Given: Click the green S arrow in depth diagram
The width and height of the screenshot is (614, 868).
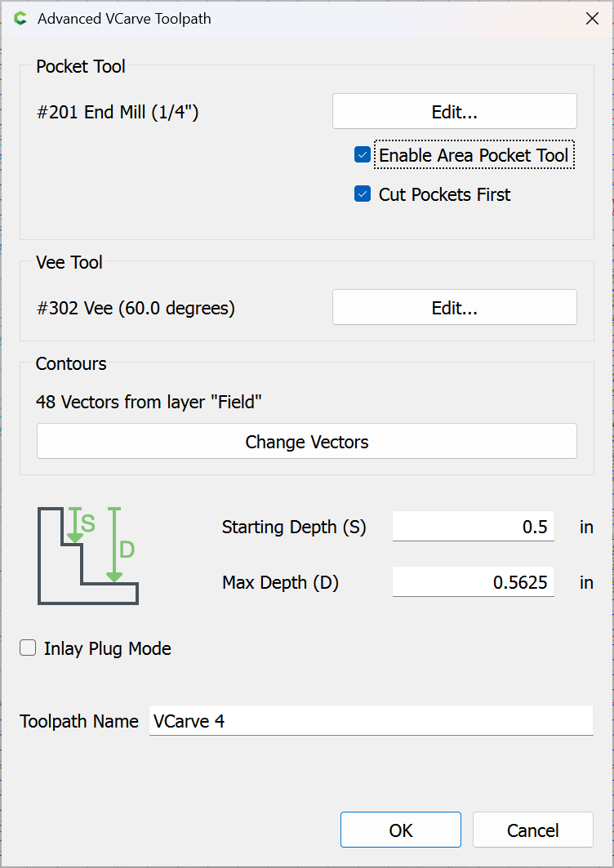Looking at the screenshot, I should pyautogui.click(x=75, y=525).
